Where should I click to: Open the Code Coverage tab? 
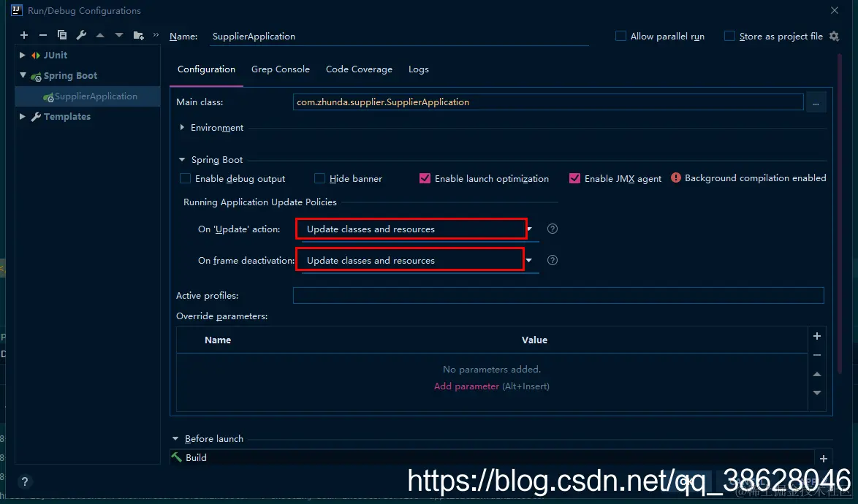coord(359,69)
